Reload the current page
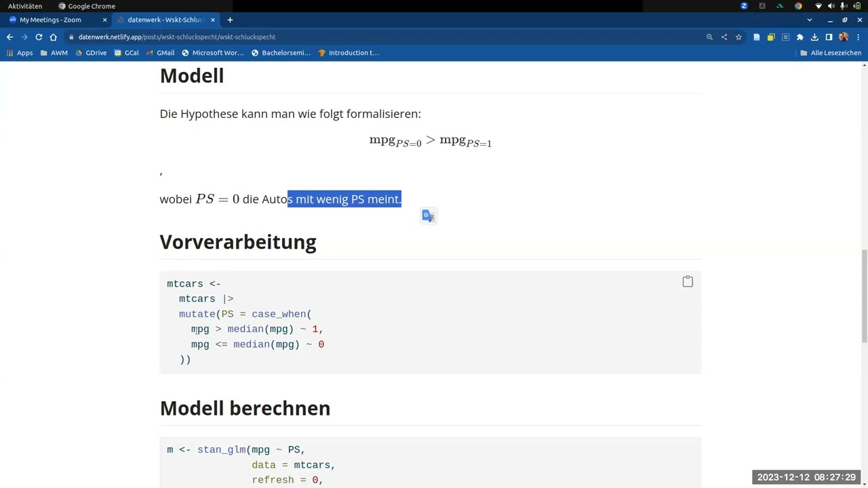868x488 pixels. tap(39, 37)
